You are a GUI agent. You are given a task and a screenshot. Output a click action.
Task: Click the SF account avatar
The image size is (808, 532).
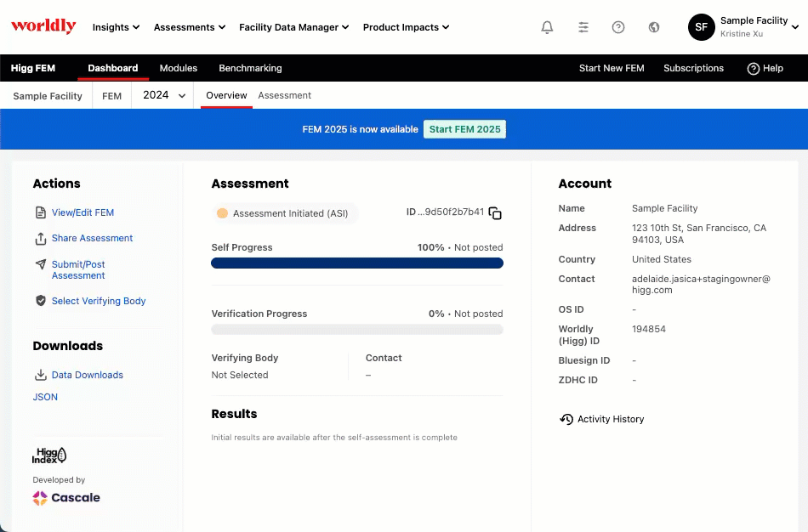pos(701,27)
